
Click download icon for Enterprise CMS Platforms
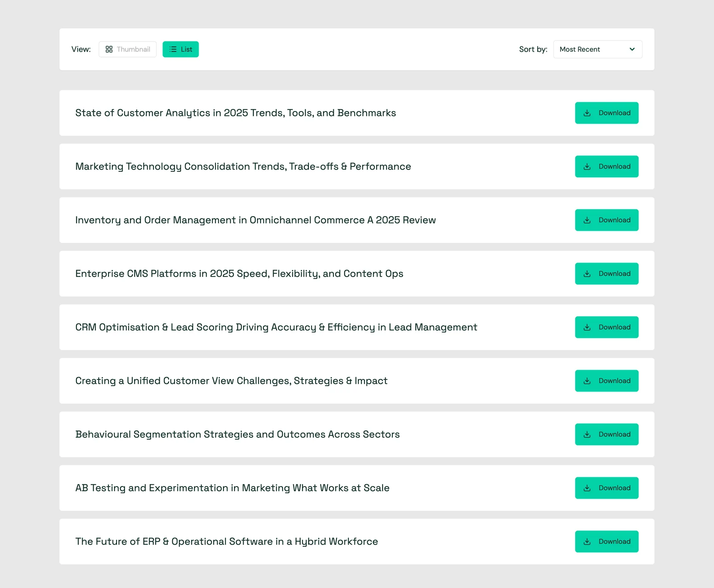point(587,274)
